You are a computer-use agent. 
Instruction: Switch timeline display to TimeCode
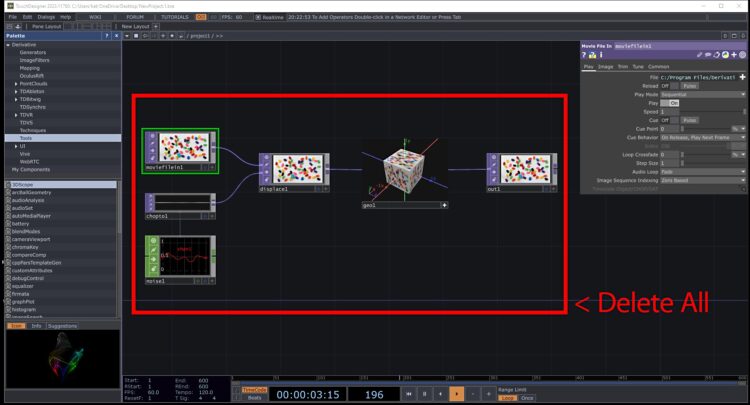click(254, 390)
